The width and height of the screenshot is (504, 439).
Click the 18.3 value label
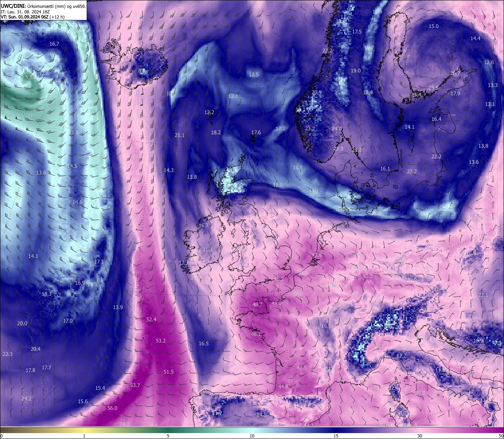point(46,294)
